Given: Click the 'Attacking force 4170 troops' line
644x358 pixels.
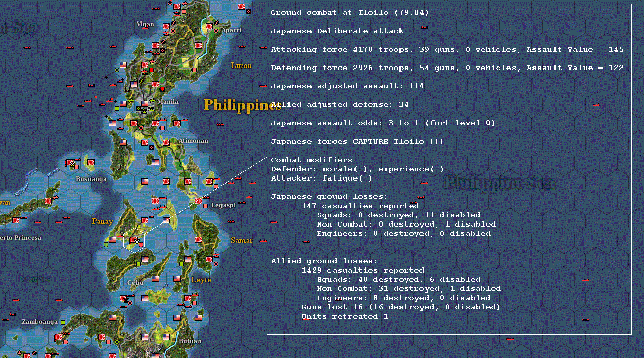Looking at the screenshot, I should [x=447, y=50].
